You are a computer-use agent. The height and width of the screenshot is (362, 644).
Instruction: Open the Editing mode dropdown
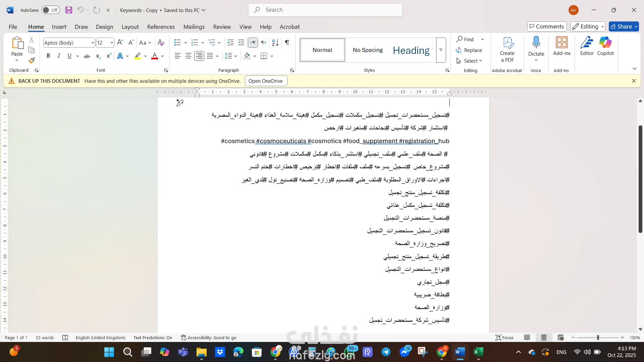[588, 26]
